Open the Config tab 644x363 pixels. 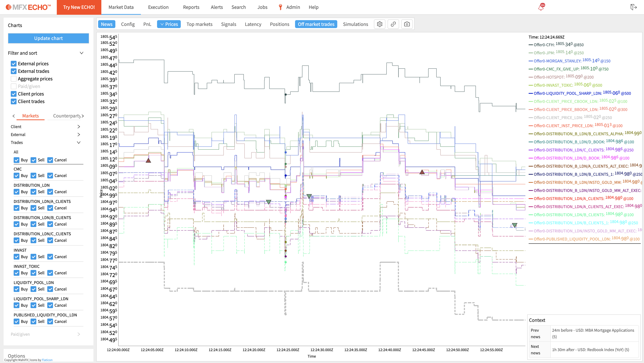click(x=128, y=24)
